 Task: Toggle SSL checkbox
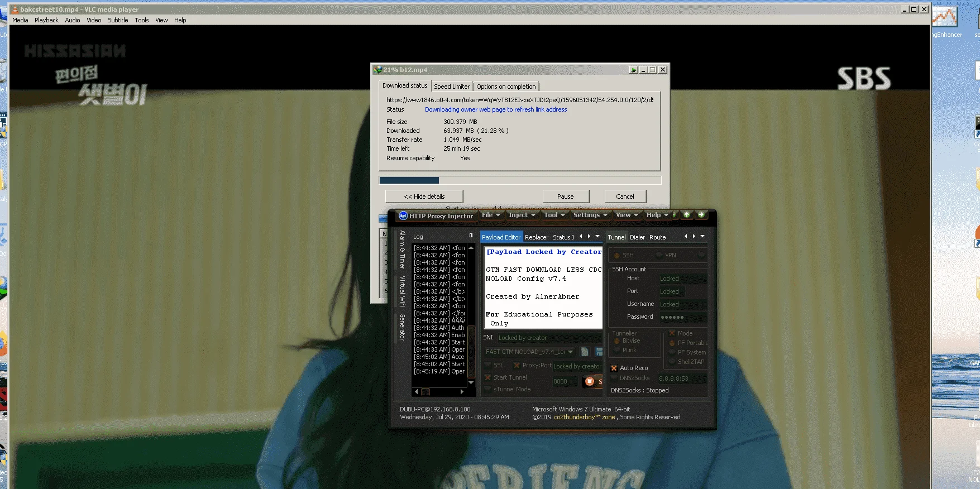click(488, 365)
